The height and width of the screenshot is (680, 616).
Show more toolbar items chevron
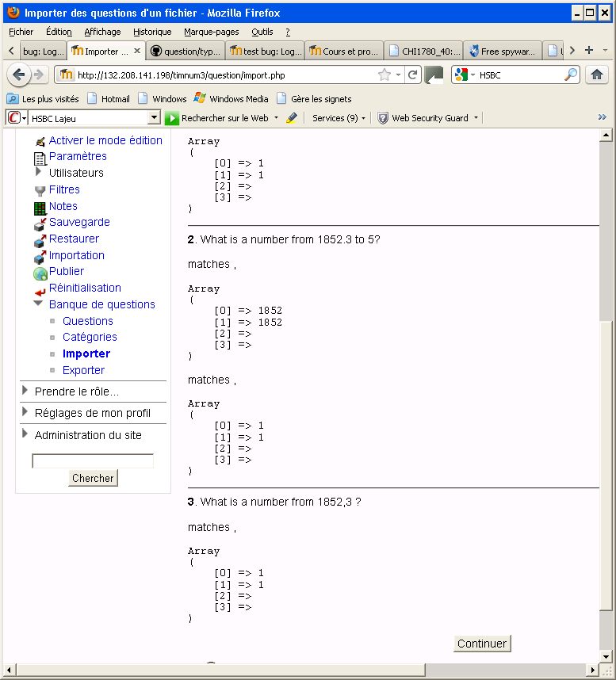[x=602, y=117]
